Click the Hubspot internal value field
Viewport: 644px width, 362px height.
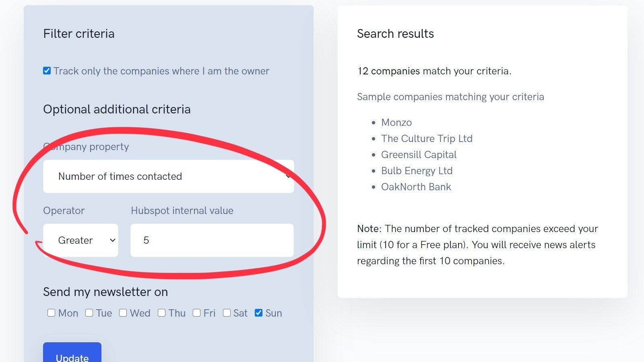(212, 240)
